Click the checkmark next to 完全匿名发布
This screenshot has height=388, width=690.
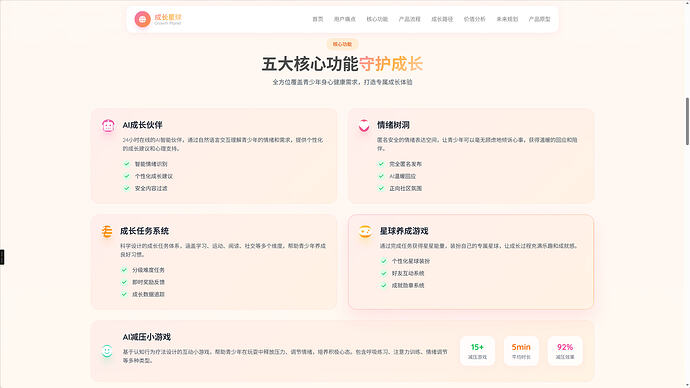coord(381,164)
